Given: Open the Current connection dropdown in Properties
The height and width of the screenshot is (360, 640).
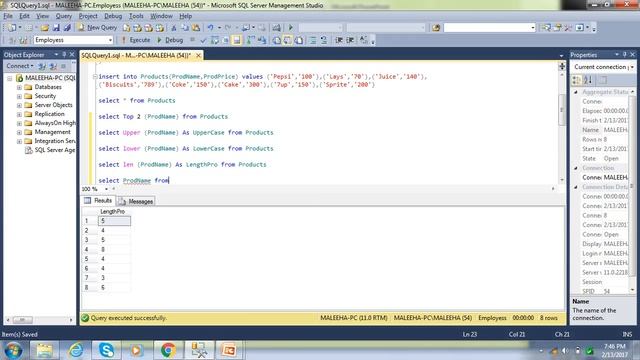Looking at the screenshot, I should point(632,67).
